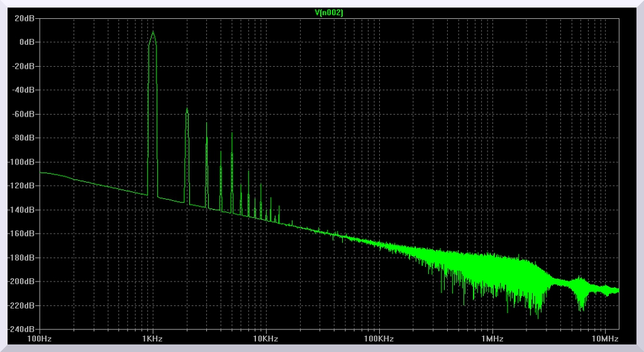Click the -140dB axis label
The image size is (644, 352).
pyautogui.click(x=22, y=210)
